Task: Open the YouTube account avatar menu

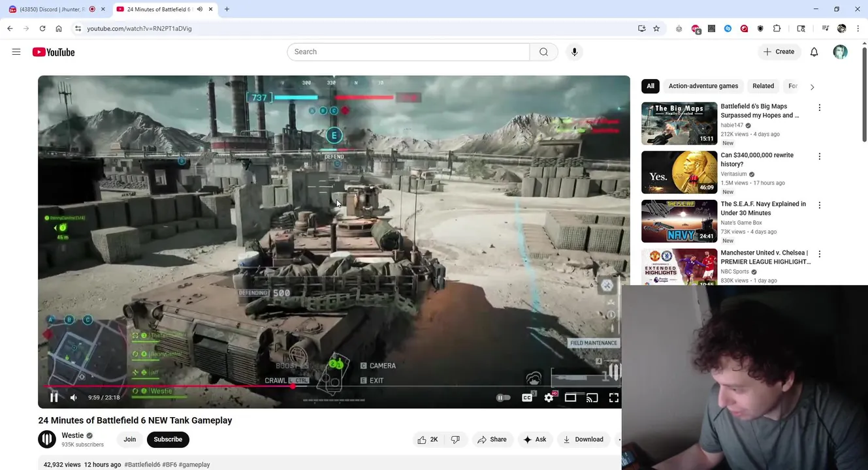Action: (840, 52)
